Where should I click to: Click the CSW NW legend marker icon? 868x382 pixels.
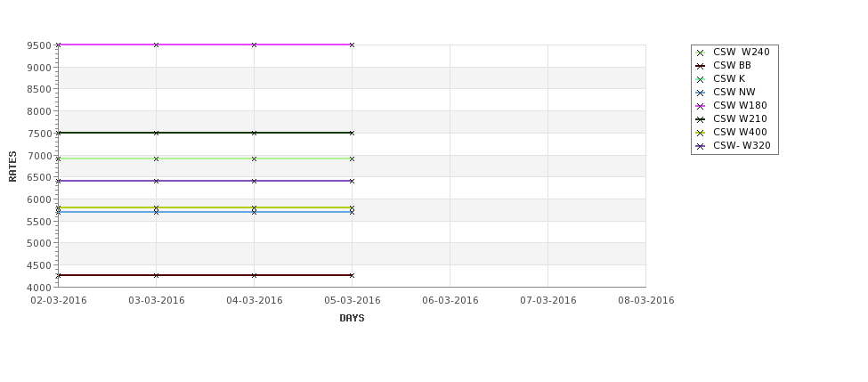point(701,93)
